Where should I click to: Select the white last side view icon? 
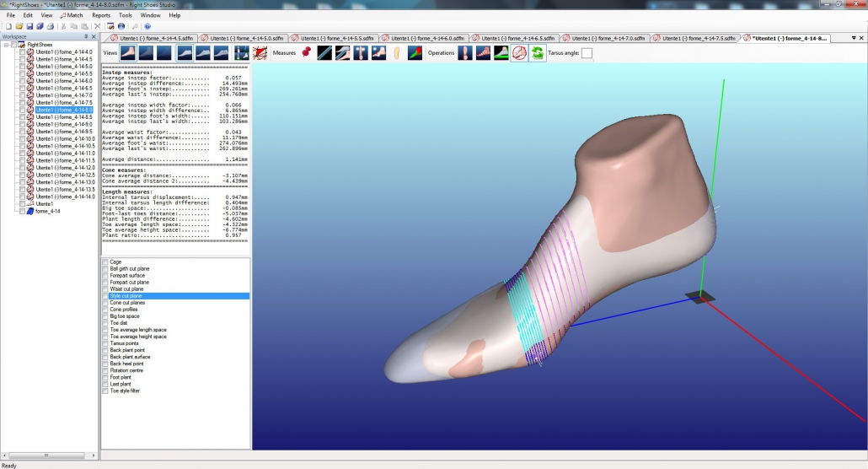[185, 52]
